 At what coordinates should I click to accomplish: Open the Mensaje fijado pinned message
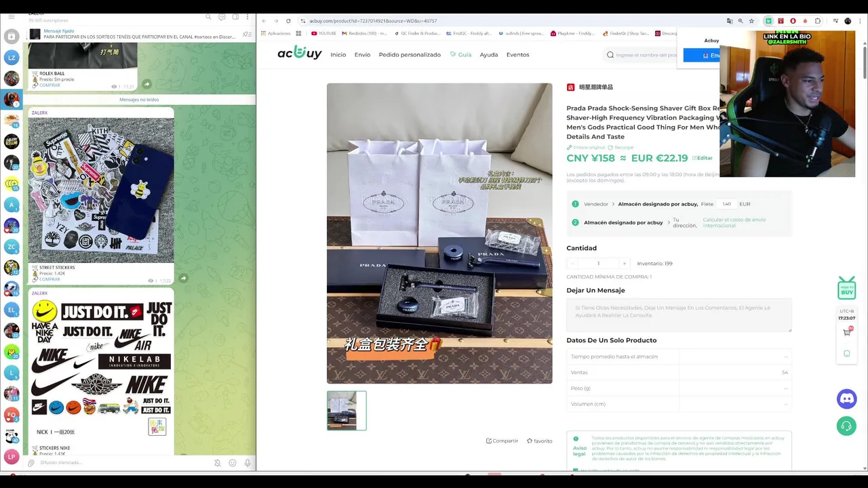(x=136, y=34)
